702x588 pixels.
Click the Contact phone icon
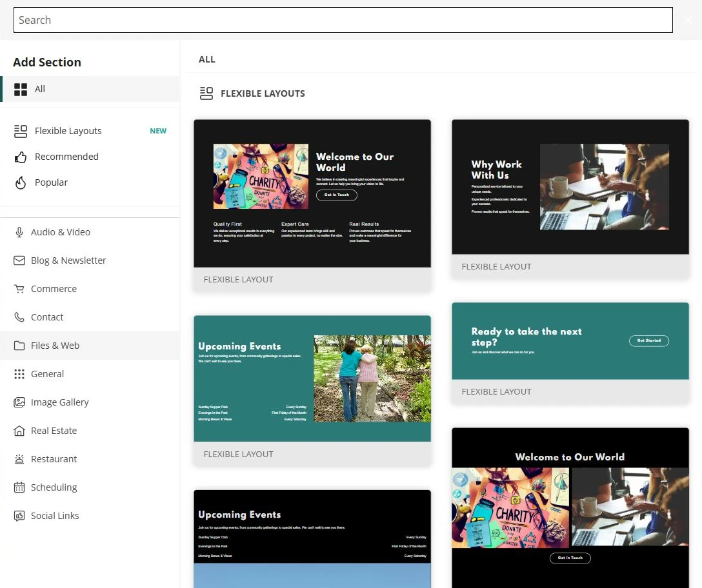tap(19, 317)
